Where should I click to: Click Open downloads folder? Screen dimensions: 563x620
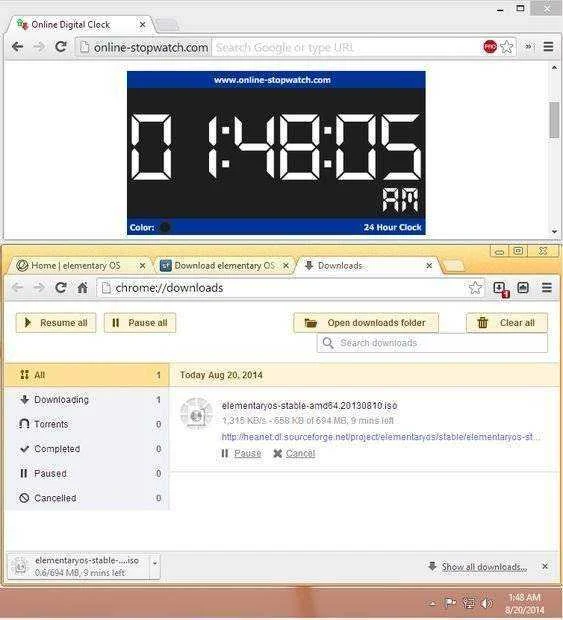click(x=366, y=323)
